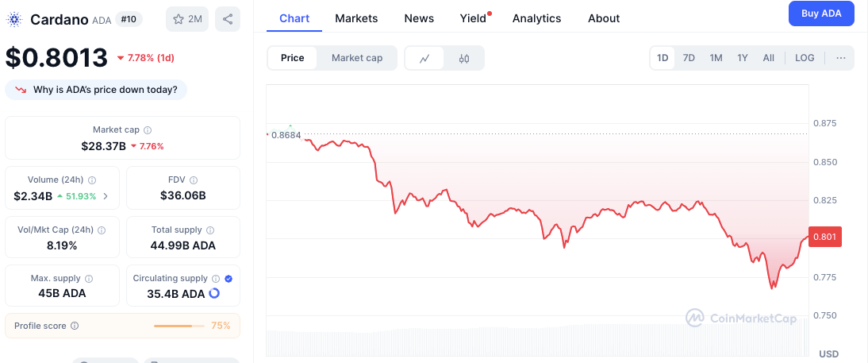868x363 pixels.
Task: Open the share icon button
Action: (228, 19)
